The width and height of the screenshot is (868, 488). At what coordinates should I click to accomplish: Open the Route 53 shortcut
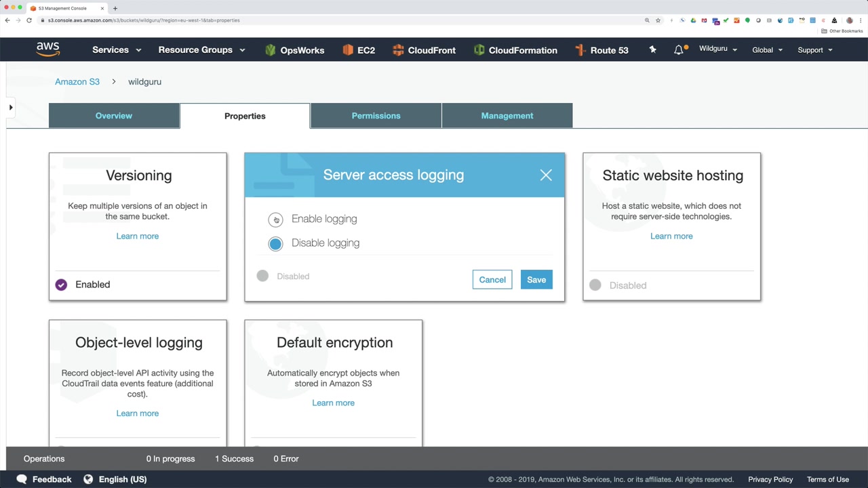pos(601,50)
